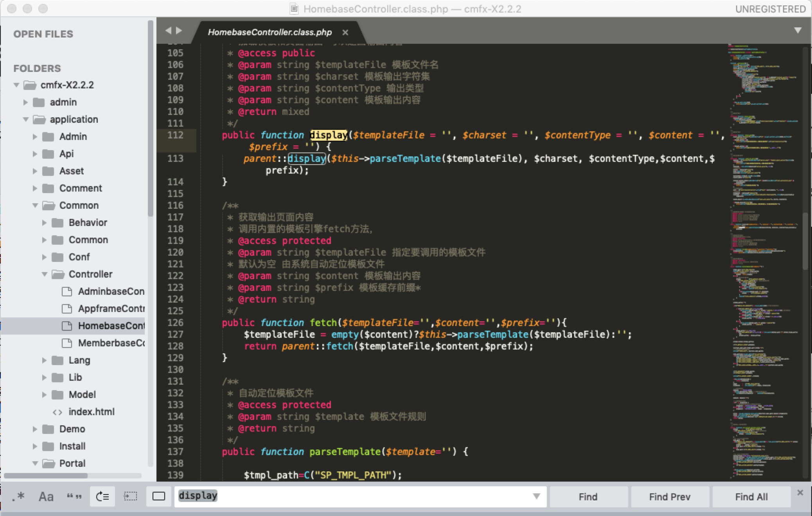Expand the Api folder
The image size is (812, 516).
(x=35, y=154)
